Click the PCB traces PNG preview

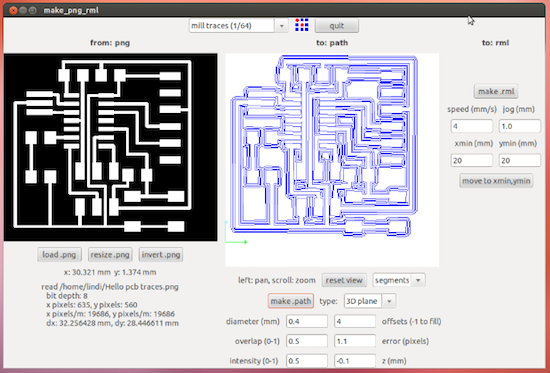pyautogui.click(x=110, y=147)
